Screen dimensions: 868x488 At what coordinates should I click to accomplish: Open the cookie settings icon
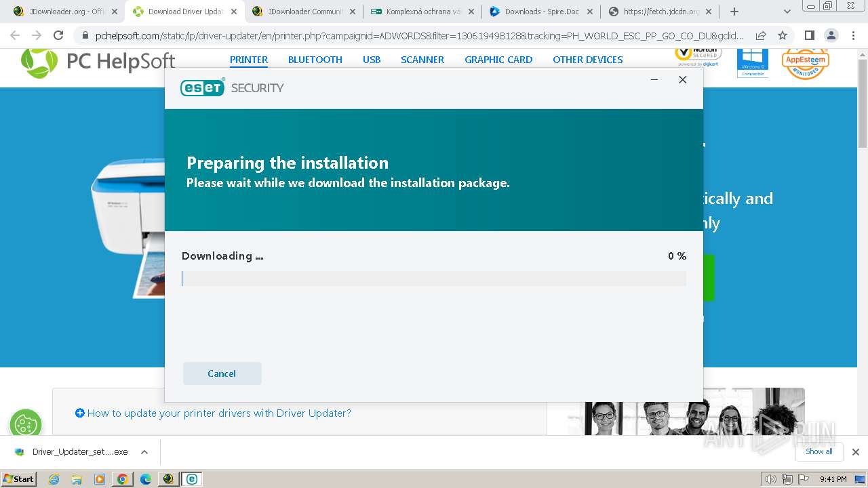pos(26,425)
